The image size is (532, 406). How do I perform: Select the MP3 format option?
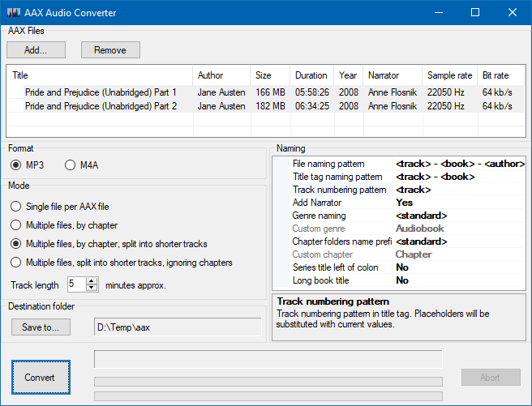(16, 165)
